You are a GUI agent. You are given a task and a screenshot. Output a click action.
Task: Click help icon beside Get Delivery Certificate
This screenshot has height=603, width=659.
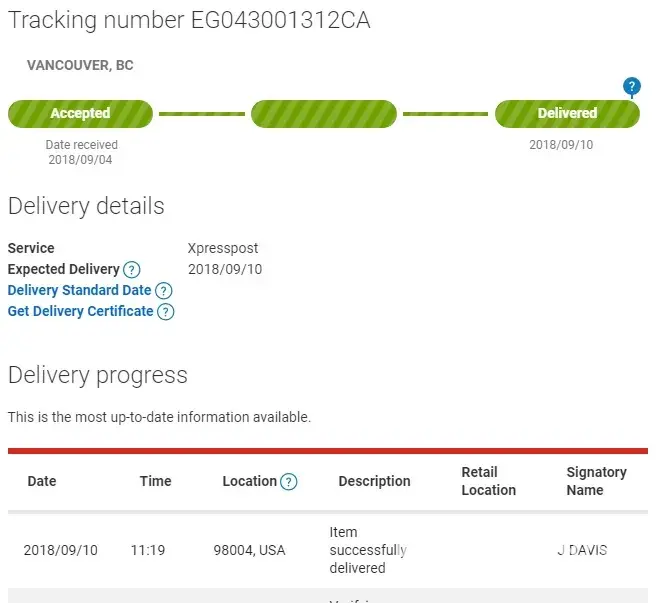pyautogui.click(x=166, y=312)
